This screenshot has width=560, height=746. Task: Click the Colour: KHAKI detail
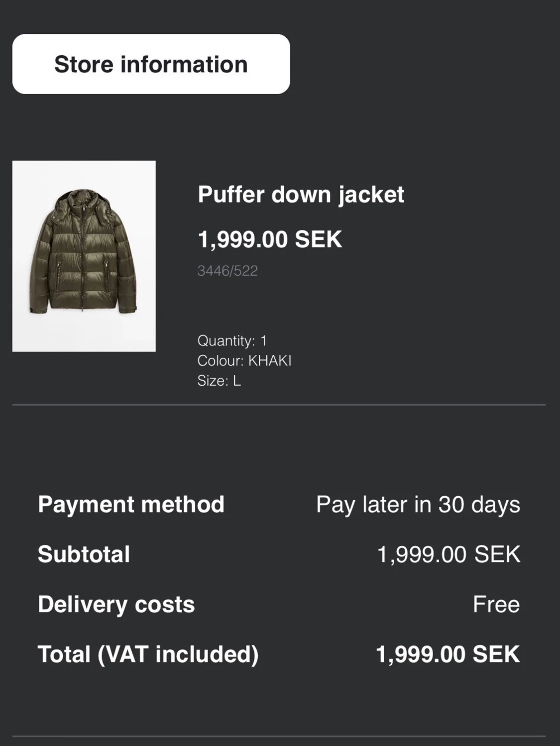tap(244, 361)
